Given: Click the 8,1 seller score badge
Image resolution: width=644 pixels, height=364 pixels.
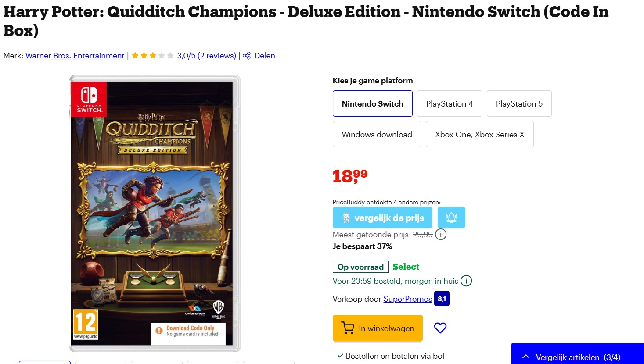Looking at the screenshot, I should [x=441, y=299].
